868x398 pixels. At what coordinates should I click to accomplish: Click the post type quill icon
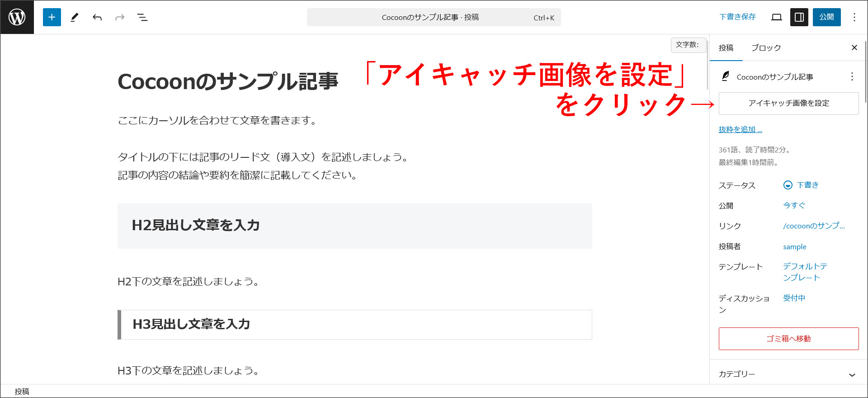click(726, 76)
